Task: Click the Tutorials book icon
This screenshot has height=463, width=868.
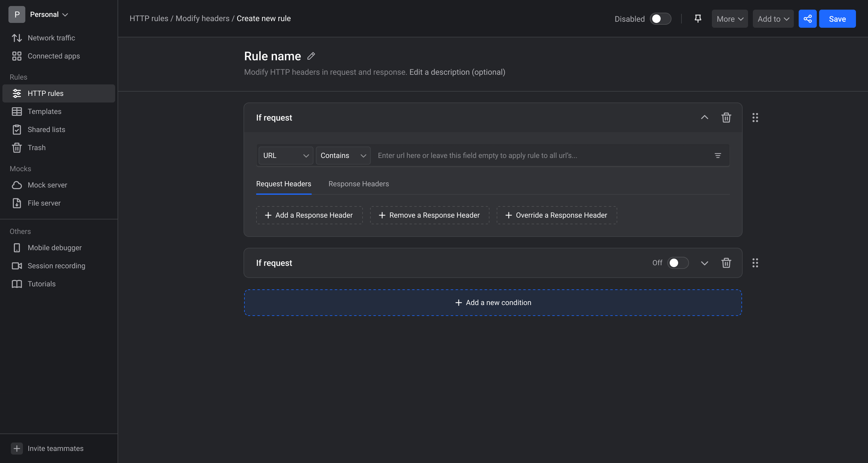Action: (17, 284)
